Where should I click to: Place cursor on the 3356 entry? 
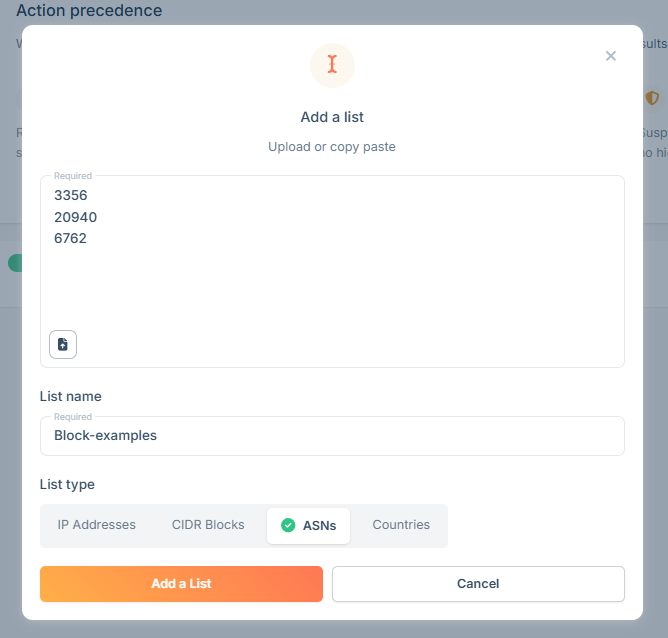click(x=71, y=195)
